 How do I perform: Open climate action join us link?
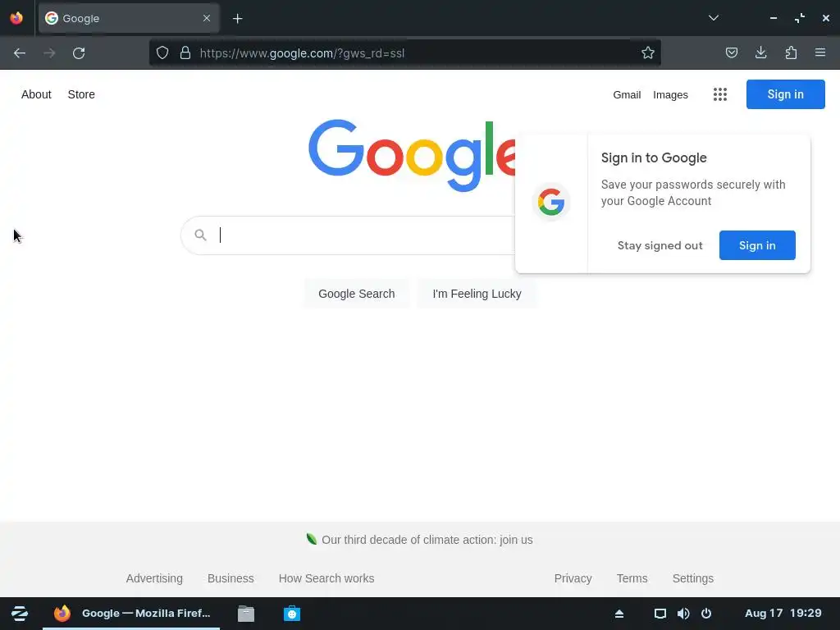click(427, 540)
